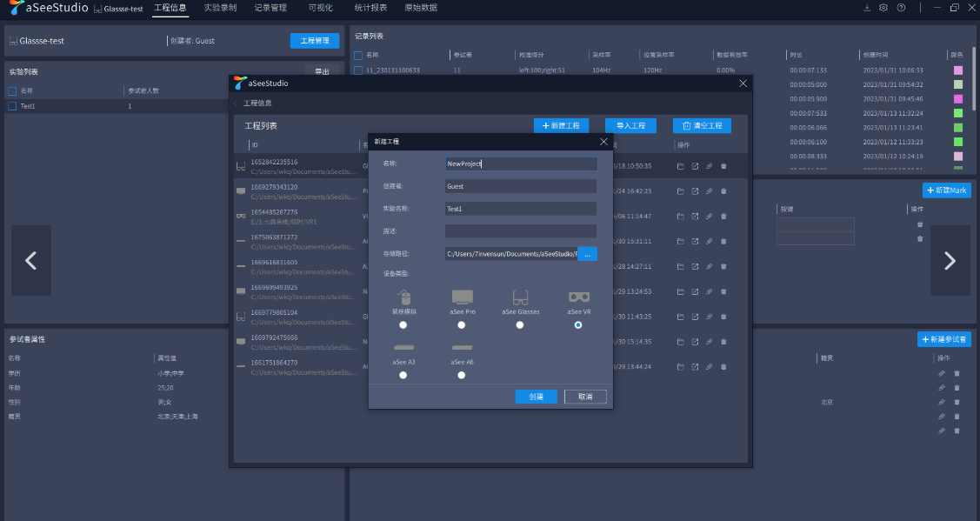Click the empty 描述 description field
The height and width of the screenshot is (521, 980).
(x=521, y=231)
